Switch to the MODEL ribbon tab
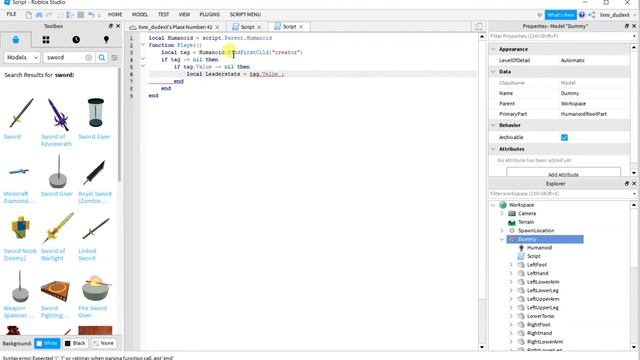Viewport: 640px width, 360px height. point(140,14)
